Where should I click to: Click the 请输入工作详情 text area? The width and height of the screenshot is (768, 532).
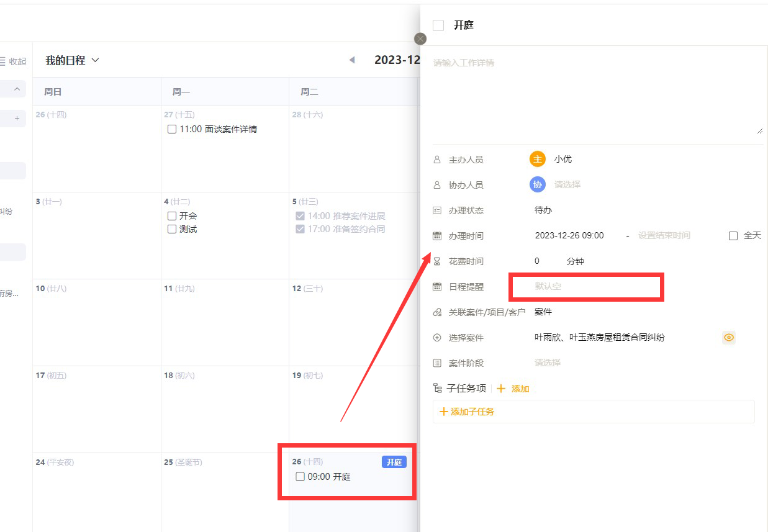point(596,93)
